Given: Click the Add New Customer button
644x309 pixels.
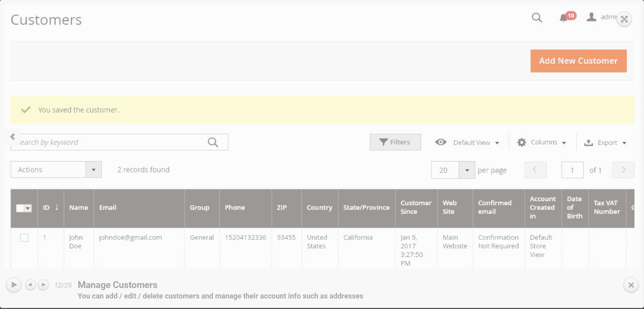Looking at the screenshot, I should coord(578,61).
